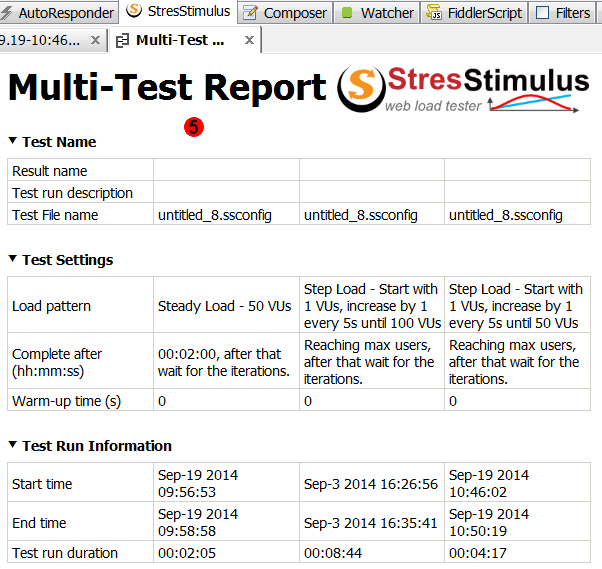Image resolution: width=602 pixels, height=569 pixels.
Task: Click the StresStimulus web load tester logo
Action: [463, 89]
